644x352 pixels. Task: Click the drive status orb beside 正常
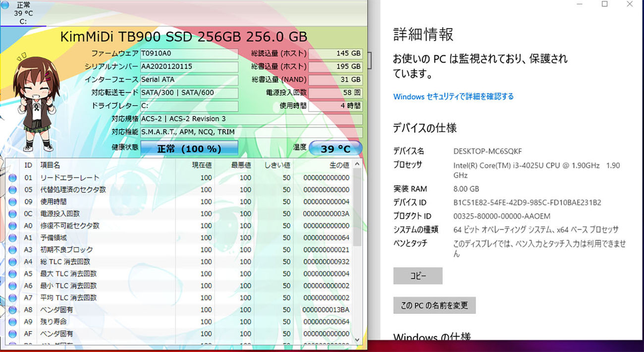point(5,5)
